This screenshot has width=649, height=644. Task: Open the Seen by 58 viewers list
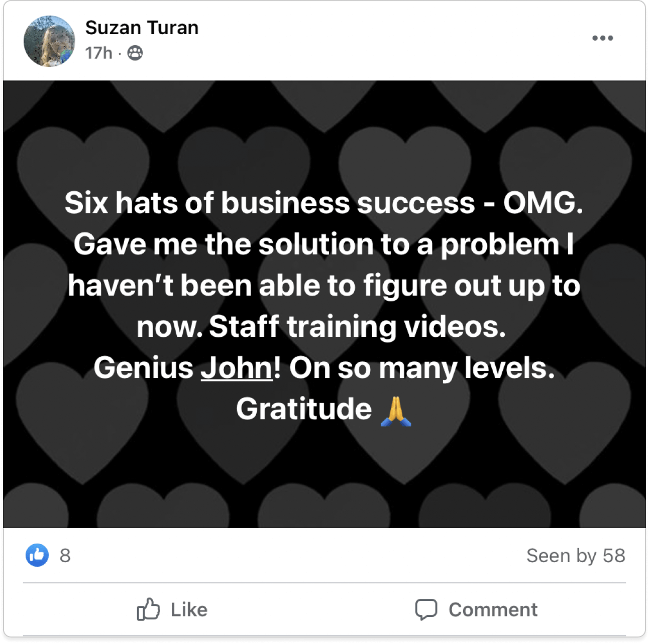tap(576, 556)
